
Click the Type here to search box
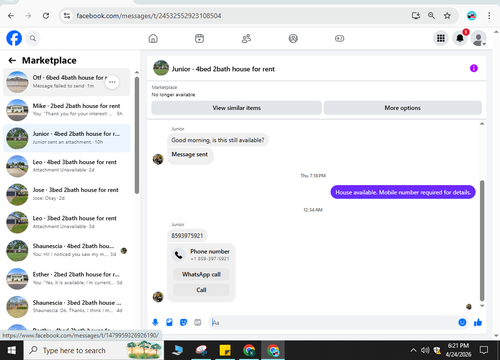tap(94, 350)
